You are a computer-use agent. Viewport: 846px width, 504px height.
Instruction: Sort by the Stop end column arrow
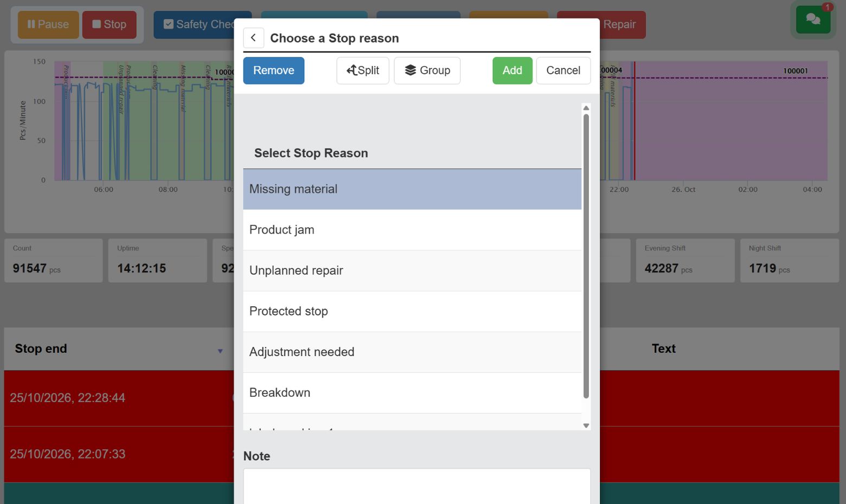pos(220,351)
